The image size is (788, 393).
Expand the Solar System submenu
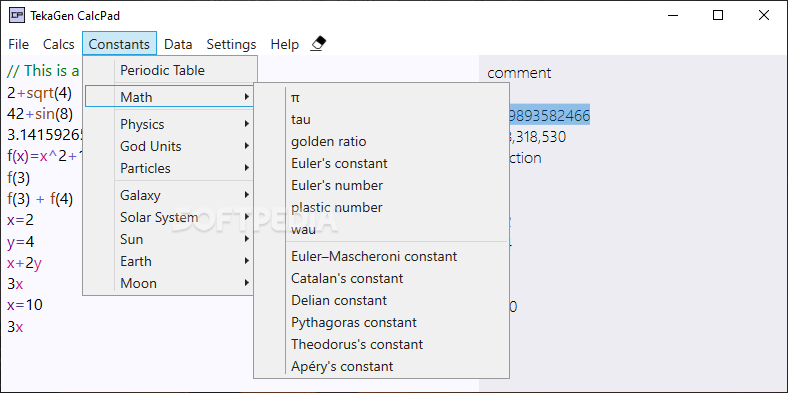click(x=170, y=217)
